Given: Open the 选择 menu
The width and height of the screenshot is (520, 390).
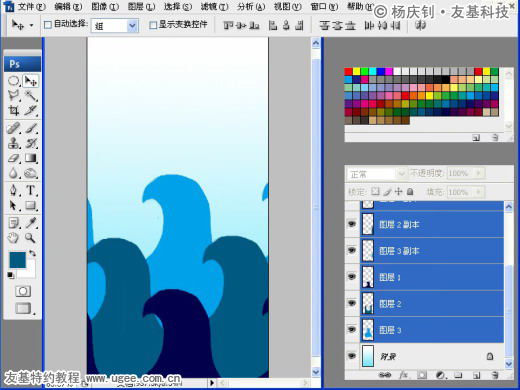Looking at the screenshot, I should pos(178,6).
